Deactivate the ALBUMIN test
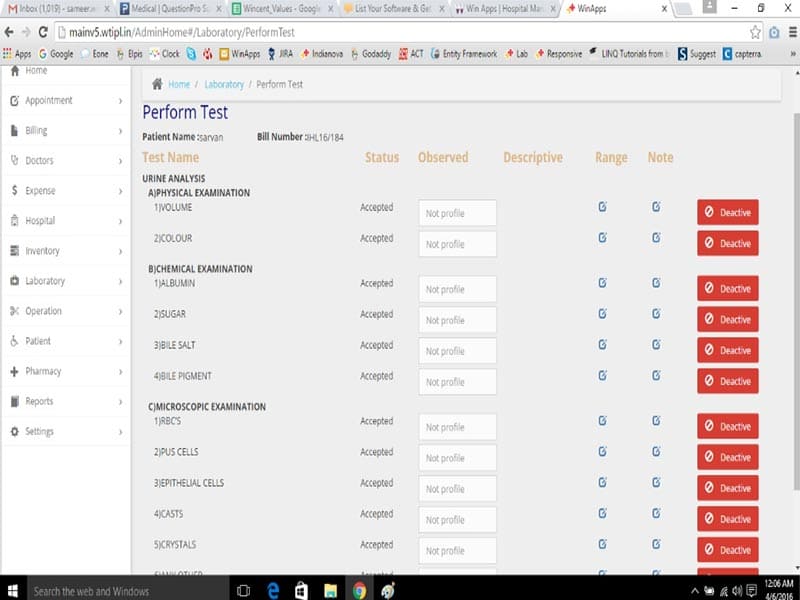This screenshot has width=800, height=600. point(728,288)
